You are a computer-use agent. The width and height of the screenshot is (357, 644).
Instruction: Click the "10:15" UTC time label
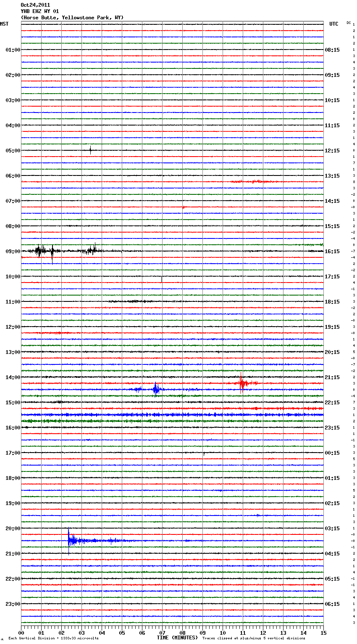coord(332,100)
